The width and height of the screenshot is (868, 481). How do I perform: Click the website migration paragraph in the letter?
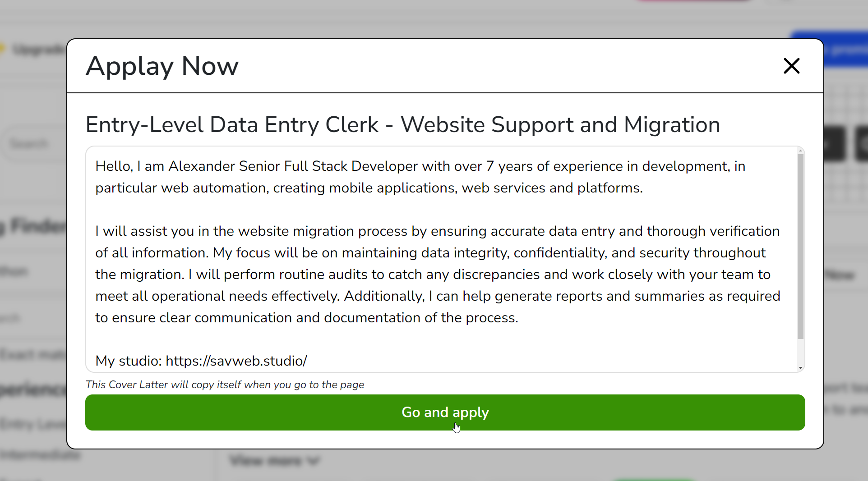[x=438, y=274]
